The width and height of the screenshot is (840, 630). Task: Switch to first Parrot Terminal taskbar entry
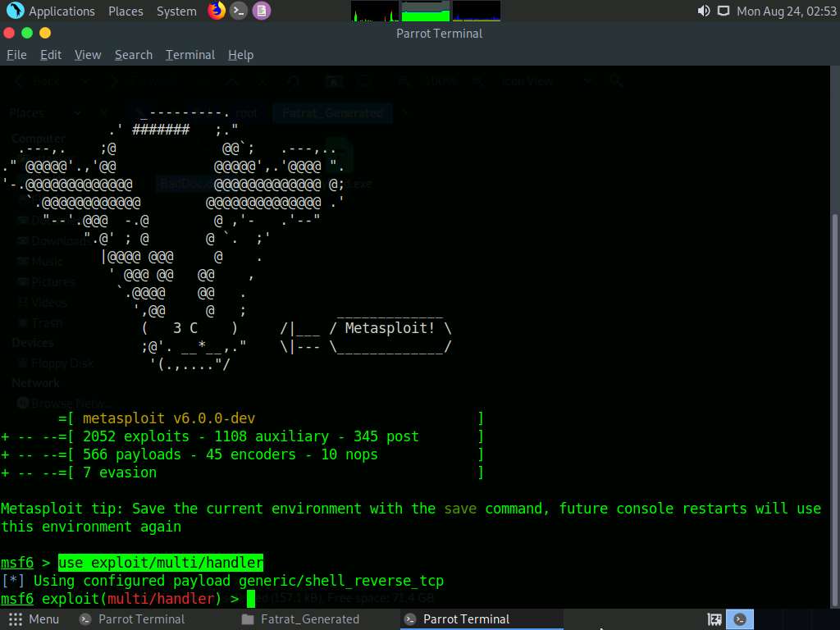[132, 619]
